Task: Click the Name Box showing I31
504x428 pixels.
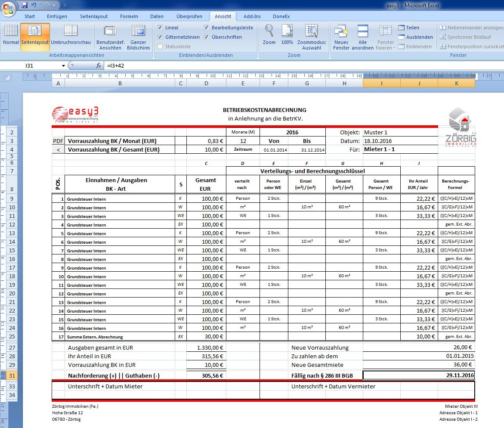Action: (x=31, y=65)
